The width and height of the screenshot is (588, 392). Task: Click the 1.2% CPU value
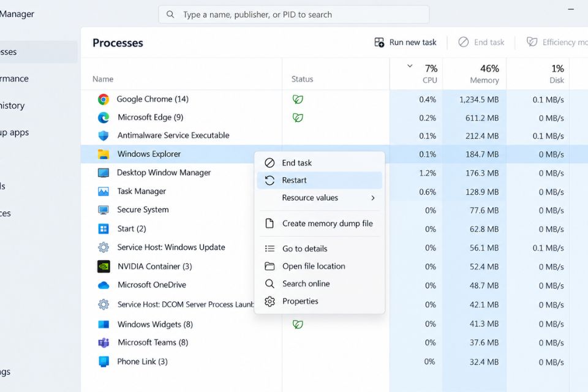coord(428,173)
